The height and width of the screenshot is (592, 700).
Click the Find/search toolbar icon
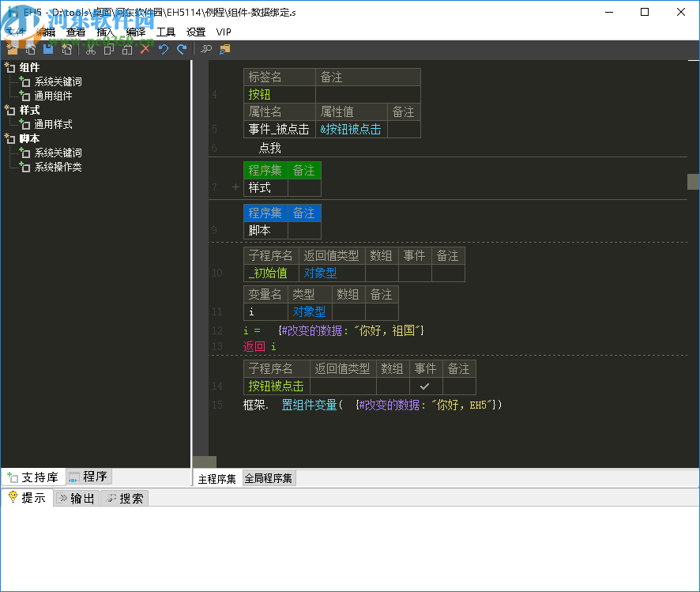206,50
